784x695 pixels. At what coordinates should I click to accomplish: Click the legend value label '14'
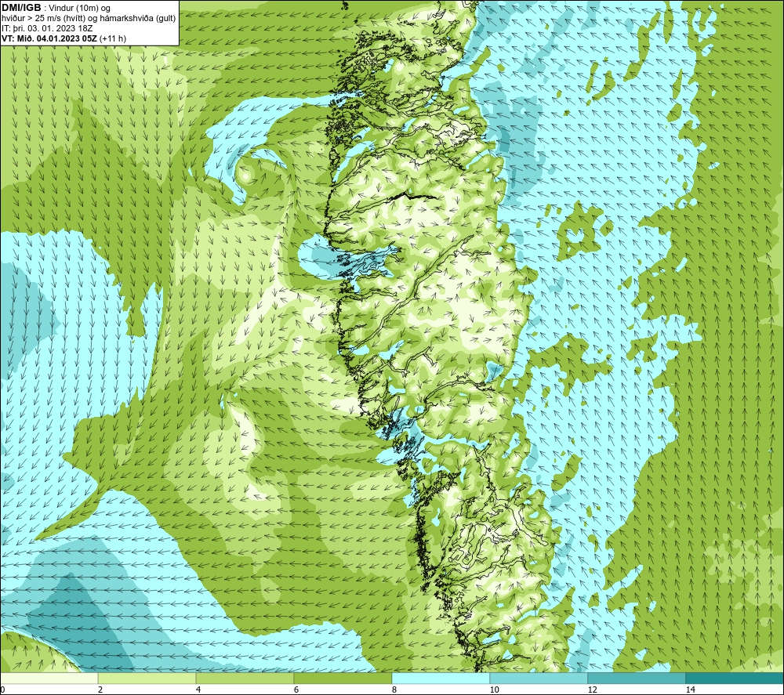(x=690, y=690)
